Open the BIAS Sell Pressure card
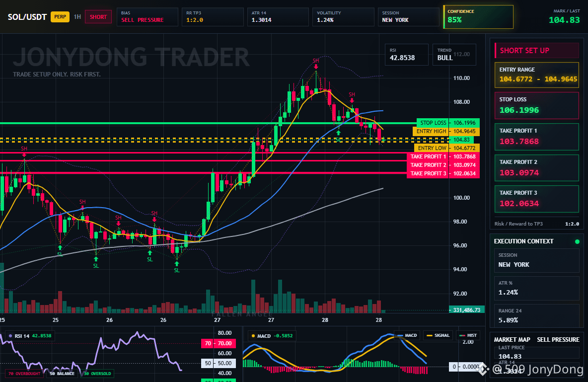 [147, 17]
